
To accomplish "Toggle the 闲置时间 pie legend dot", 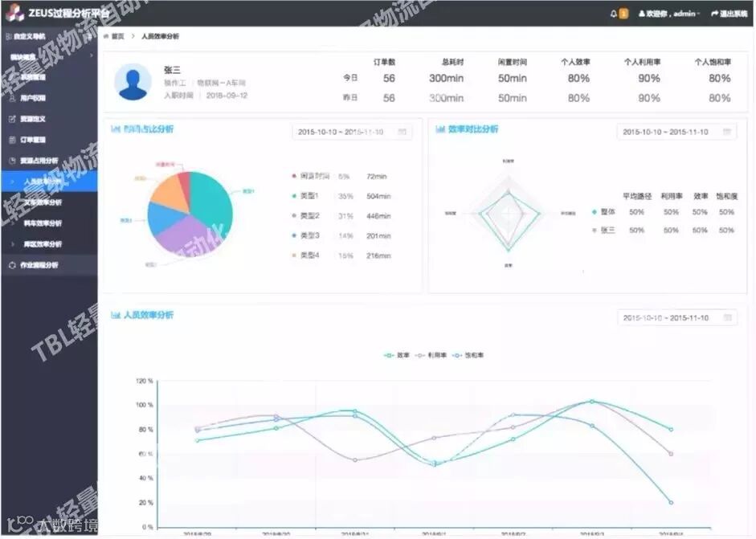I will click(293, 177).
